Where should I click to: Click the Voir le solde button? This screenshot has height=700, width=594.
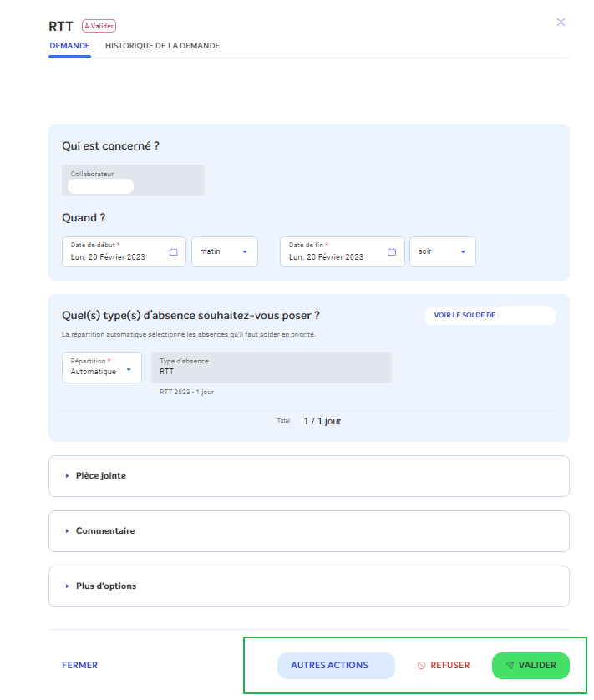pyautogui.click(x=490, y=316)
